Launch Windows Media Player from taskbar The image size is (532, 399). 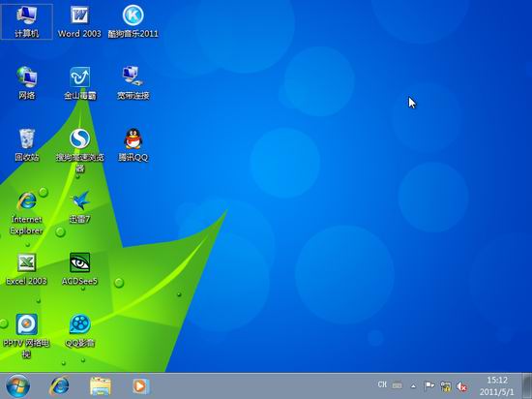[140, 386]
